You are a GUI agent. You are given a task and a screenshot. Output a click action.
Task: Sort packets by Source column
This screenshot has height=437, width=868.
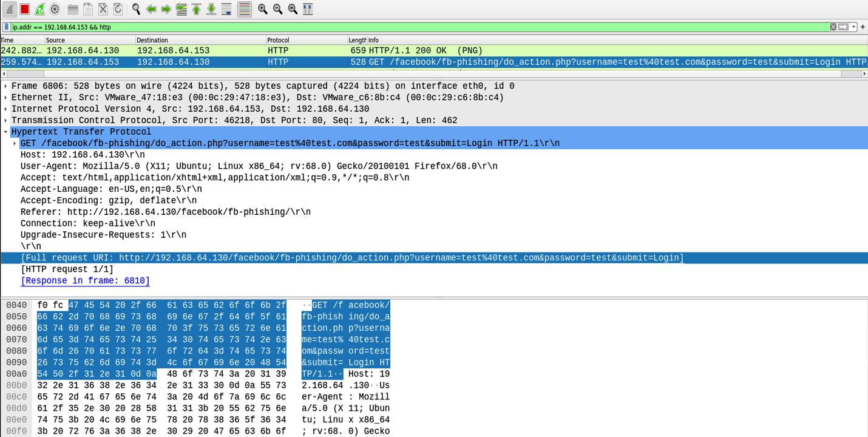pos(90,40)
